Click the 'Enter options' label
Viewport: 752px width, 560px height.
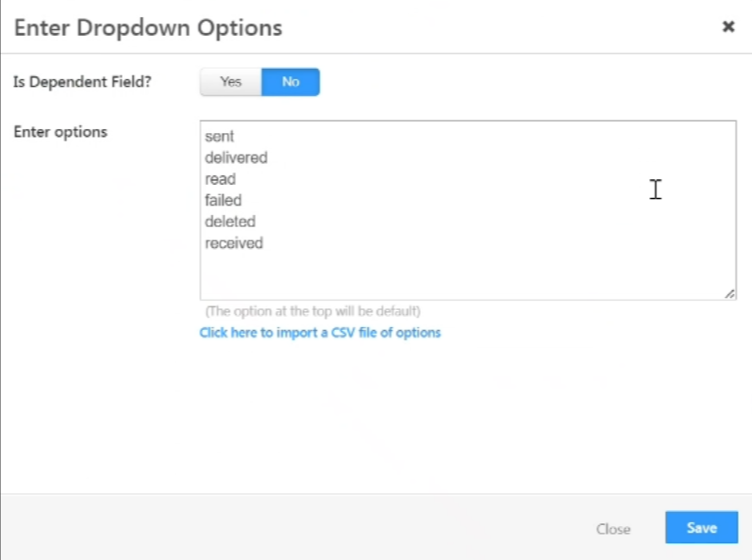click(x=60, y=132)
